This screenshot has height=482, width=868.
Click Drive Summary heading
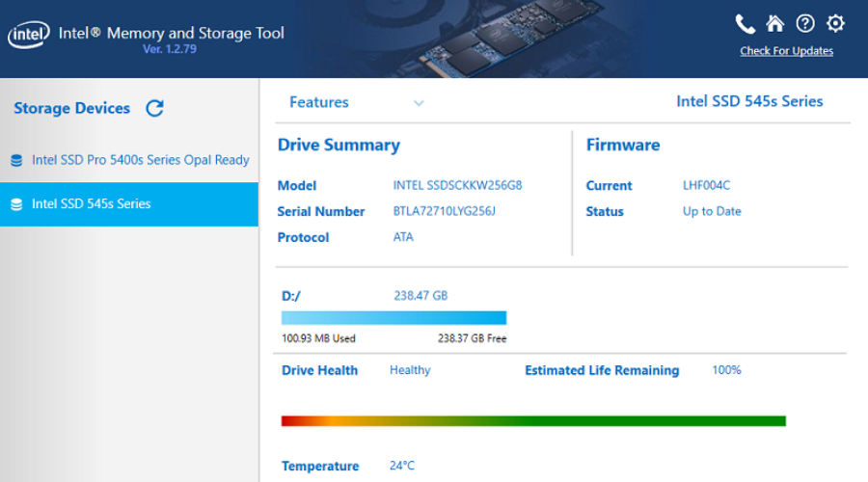339,145
